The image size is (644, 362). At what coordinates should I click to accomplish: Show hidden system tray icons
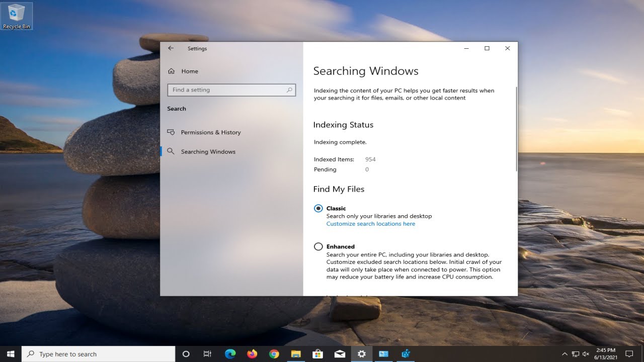(565, 354)
